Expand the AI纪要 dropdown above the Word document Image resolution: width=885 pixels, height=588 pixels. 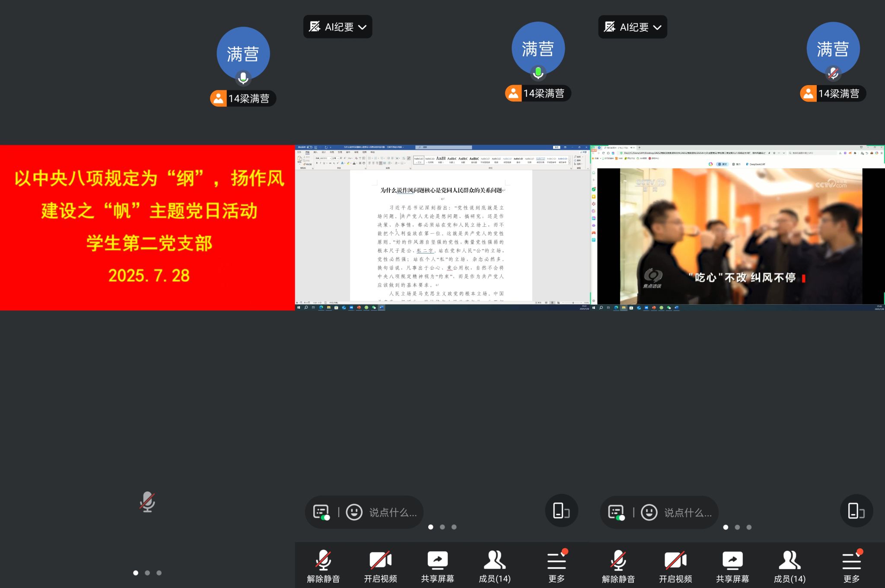point(337,27)
